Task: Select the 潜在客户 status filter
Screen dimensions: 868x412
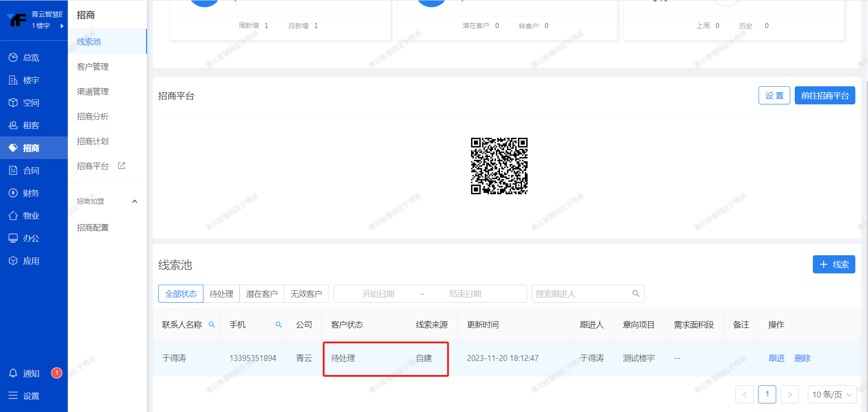Action: point(261,294)
